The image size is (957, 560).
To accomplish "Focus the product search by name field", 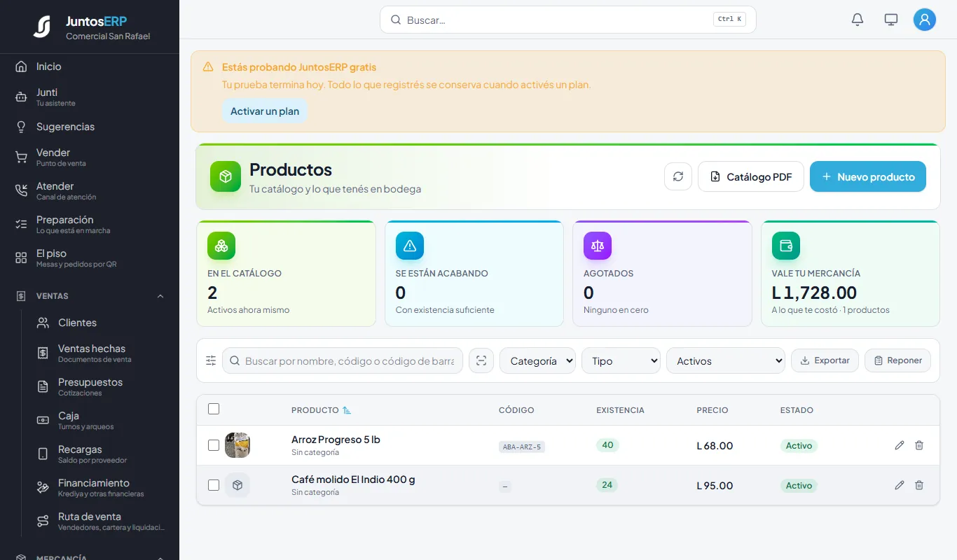I will 343,360.
